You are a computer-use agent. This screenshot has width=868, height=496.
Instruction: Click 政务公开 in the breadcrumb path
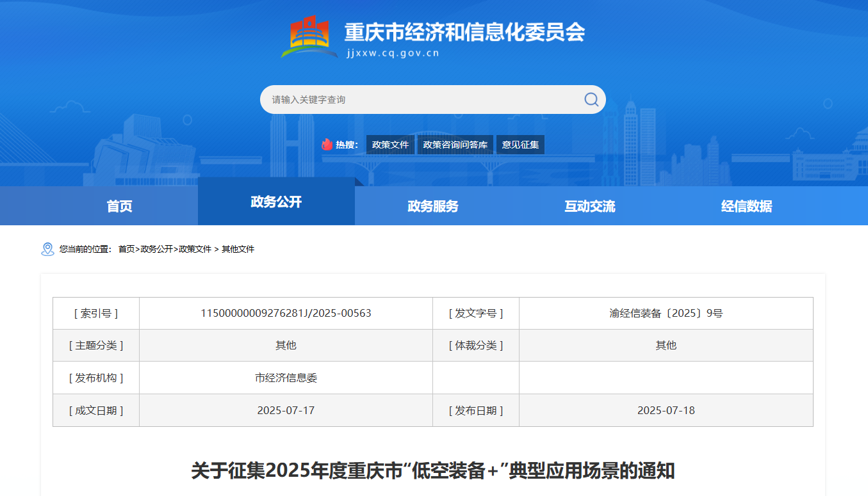point(156,249)
